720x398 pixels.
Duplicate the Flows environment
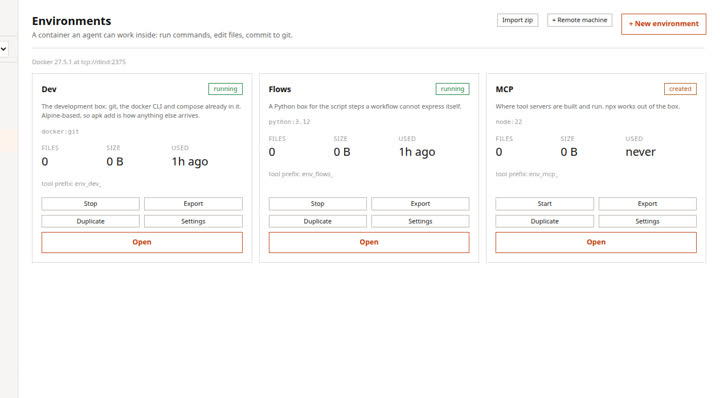(x=317, y=221)
